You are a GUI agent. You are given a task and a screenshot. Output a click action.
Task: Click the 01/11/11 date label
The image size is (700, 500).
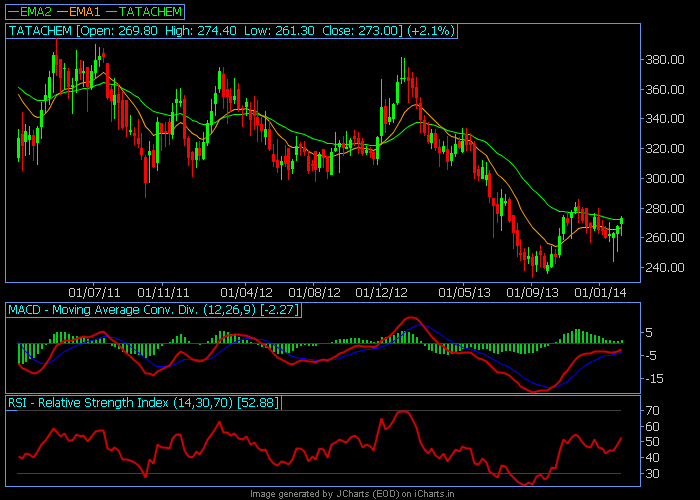(163, 293)
